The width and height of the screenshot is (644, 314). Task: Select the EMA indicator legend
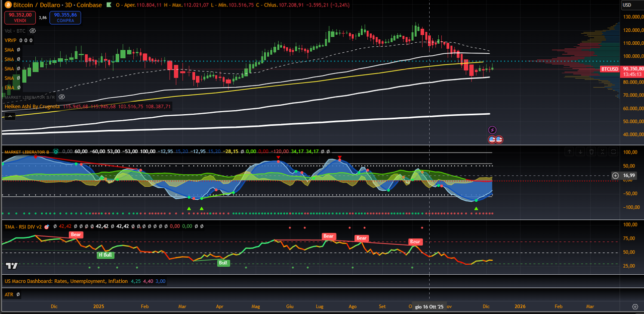[9, 88]
